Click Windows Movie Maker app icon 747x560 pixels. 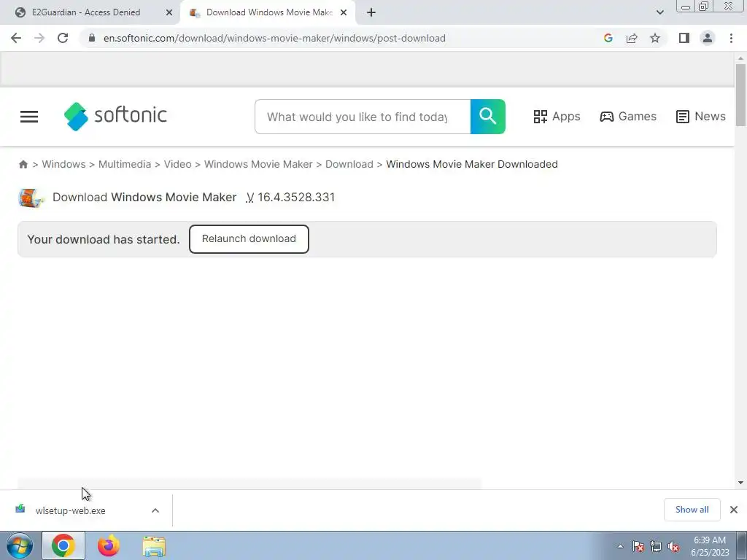(31, 198)
